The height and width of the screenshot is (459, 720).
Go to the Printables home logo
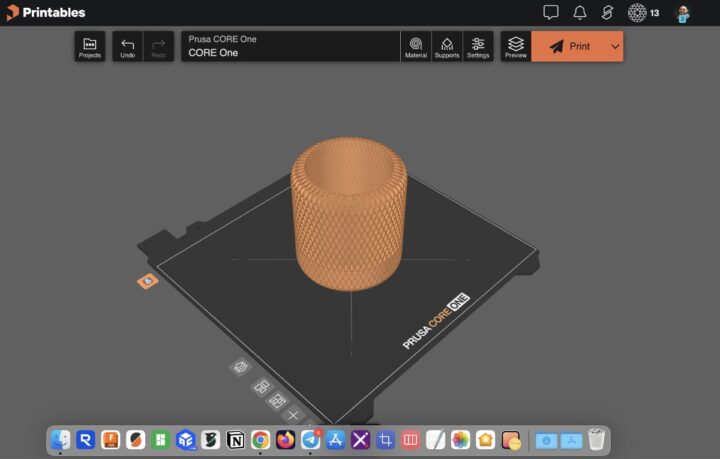tap(46, 13)
